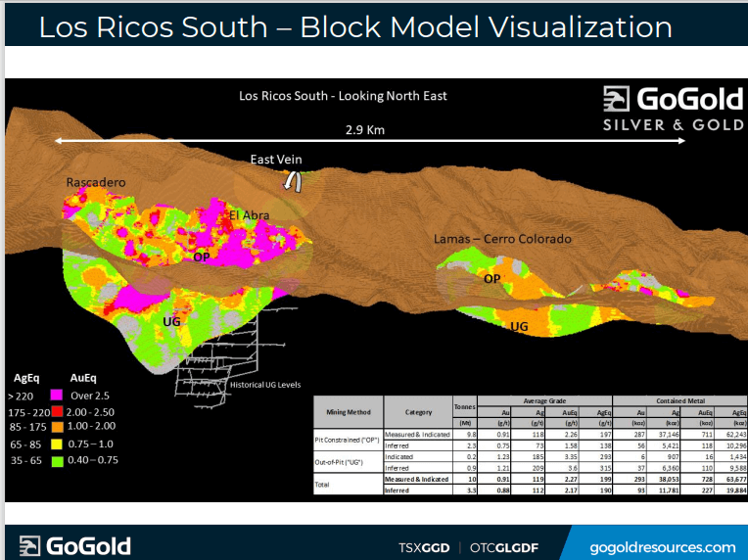Click the OTCGLGDF ticker text
Screen dimensions: 748x560
tap(504, 547)
